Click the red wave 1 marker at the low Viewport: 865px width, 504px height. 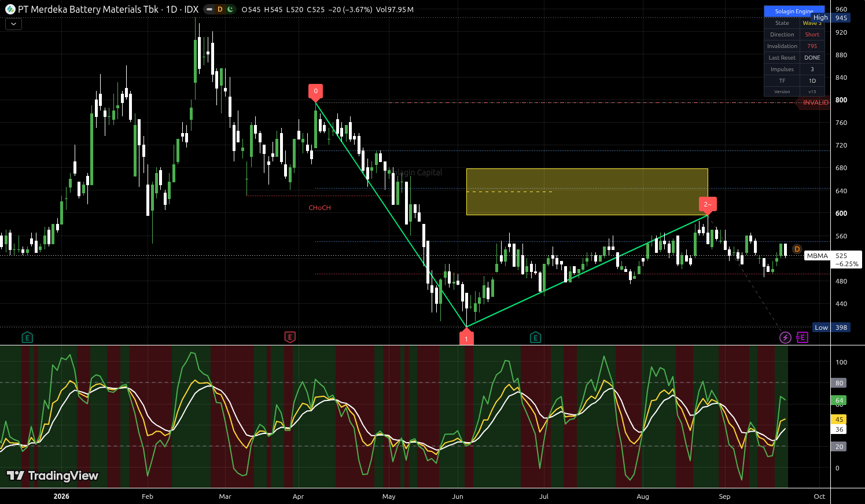pyautogui.click(x=466, y=338)
